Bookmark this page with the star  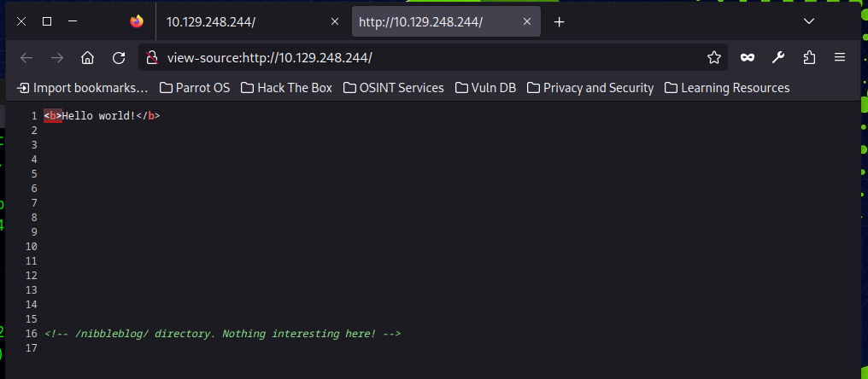point(714,57)
